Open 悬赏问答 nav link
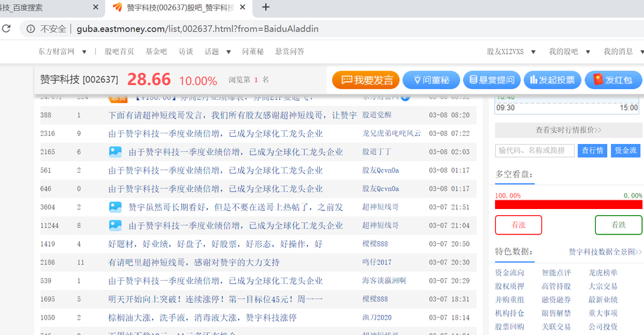Image resolution: width=644 pixels, height=335 pixels. (290, 51)
